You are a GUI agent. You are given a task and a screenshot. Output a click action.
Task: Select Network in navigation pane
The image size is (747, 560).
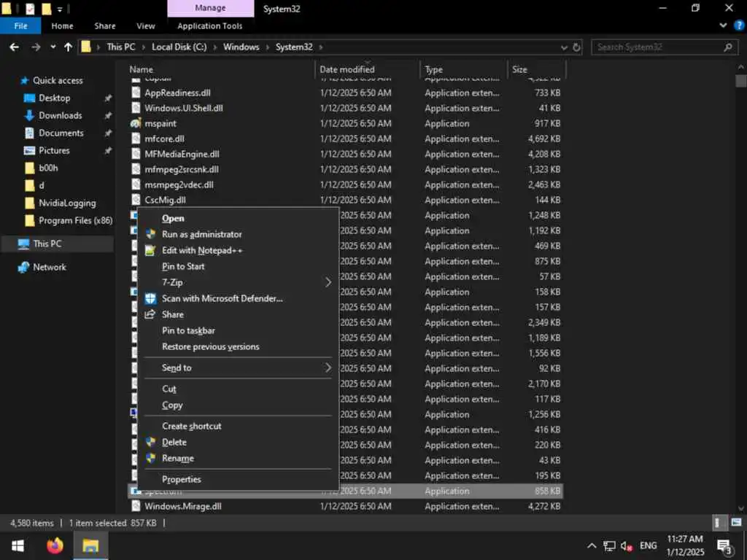[50, 267]
